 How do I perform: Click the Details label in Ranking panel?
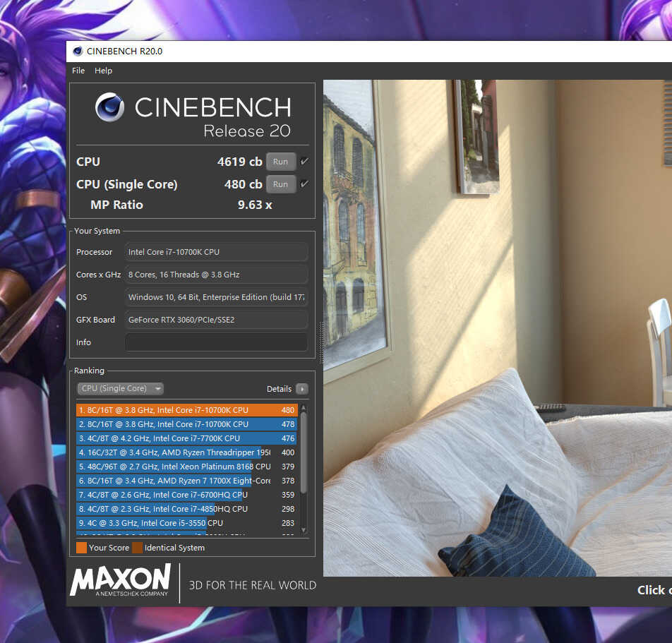[x=279, y=389]
